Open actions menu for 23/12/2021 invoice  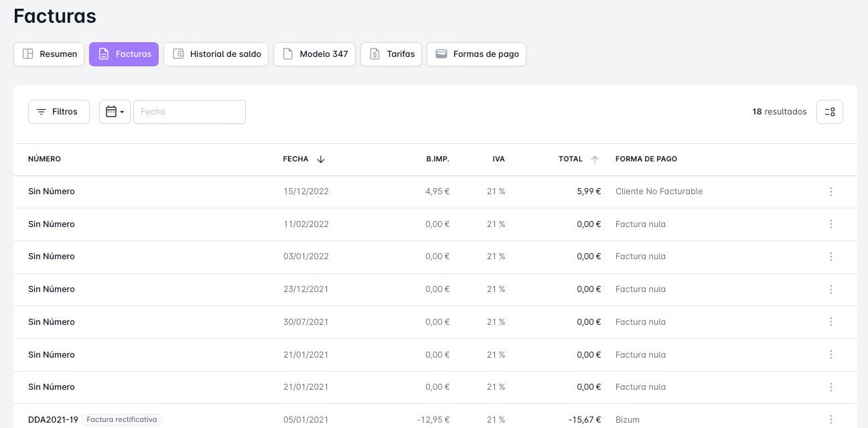(830, 289)
